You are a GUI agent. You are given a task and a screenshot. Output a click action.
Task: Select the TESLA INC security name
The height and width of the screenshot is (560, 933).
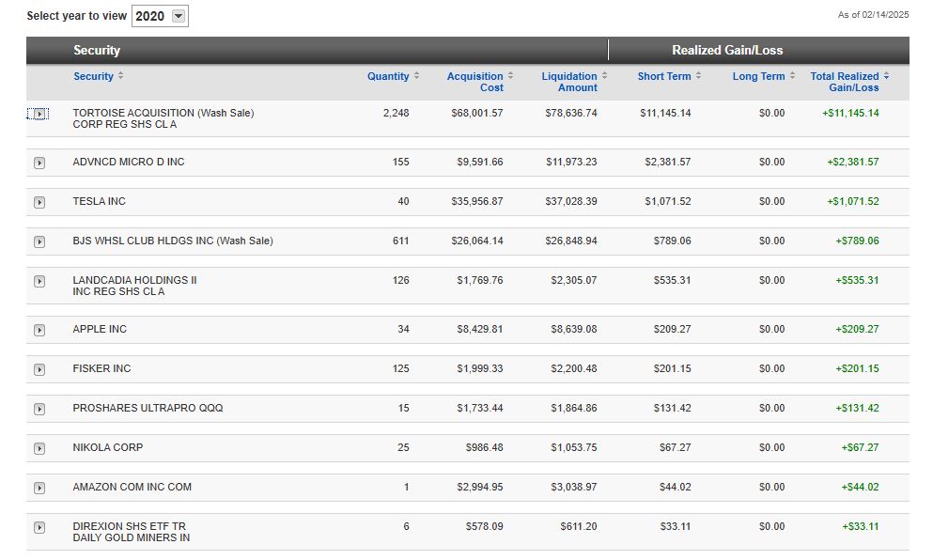tap(99, 201)
